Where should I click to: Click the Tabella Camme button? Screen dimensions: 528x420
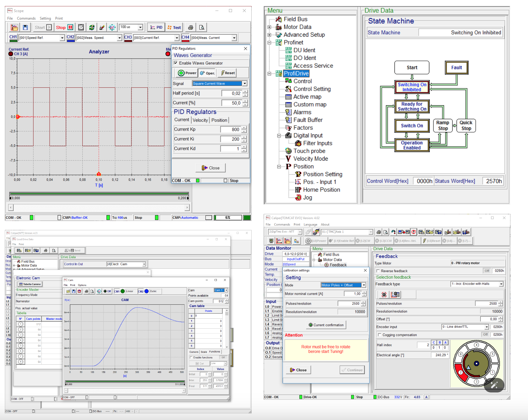(x=30, y=284)
